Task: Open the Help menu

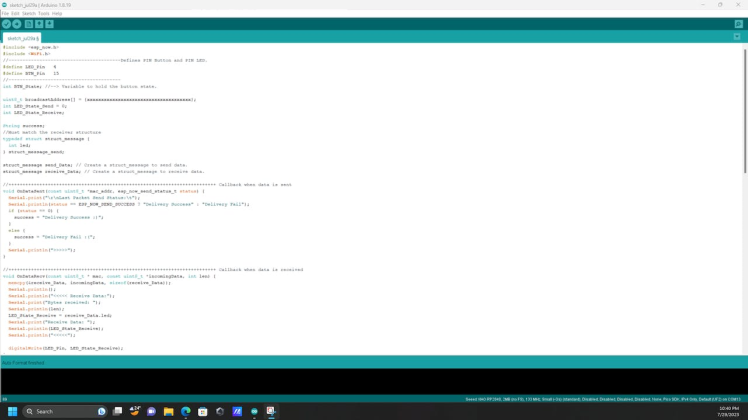Action: tap(57, 13)
